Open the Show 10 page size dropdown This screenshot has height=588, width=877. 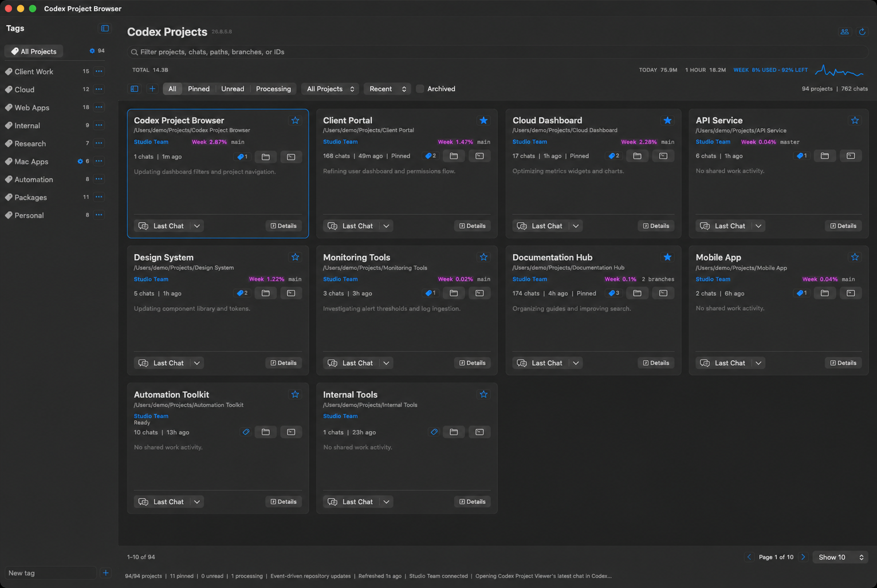tap(840, 557)
